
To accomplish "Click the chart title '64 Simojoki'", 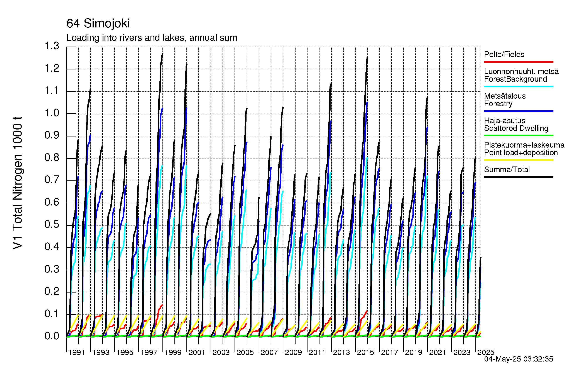I will point(98,24).
